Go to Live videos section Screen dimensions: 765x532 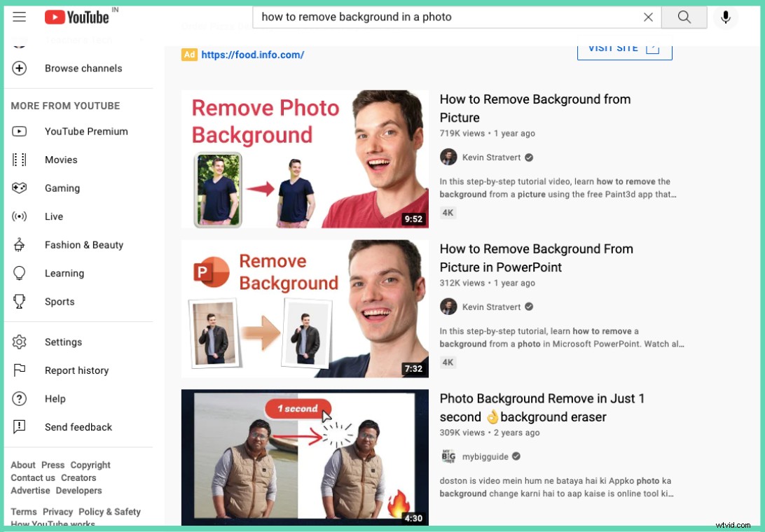(53, 216)
